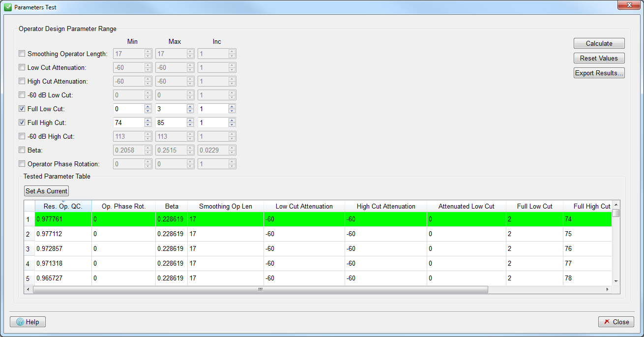The width and height of the screenshot is (644, 337).
Task: Click cell value 0.972857
Action: click(63, 249)
